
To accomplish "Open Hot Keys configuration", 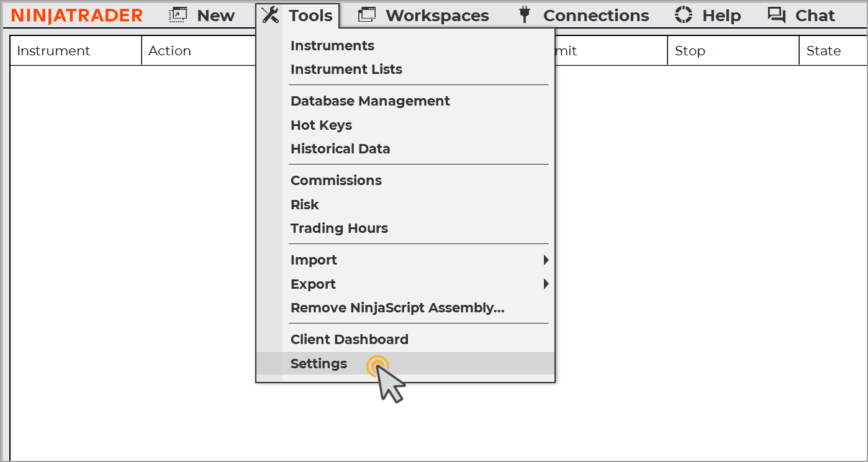I will coord(321,125).
